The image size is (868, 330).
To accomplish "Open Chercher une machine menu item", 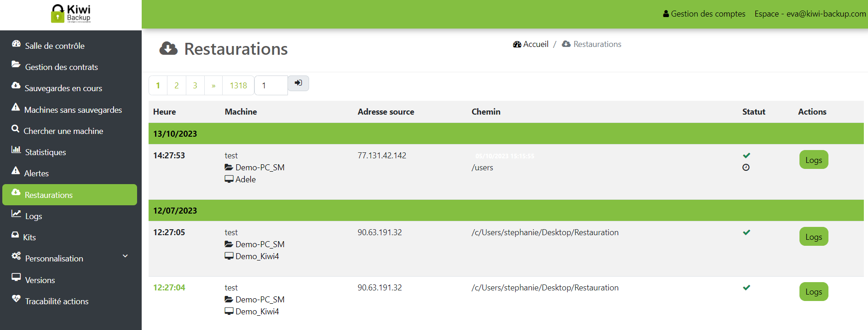I will (x=70, y=131).
